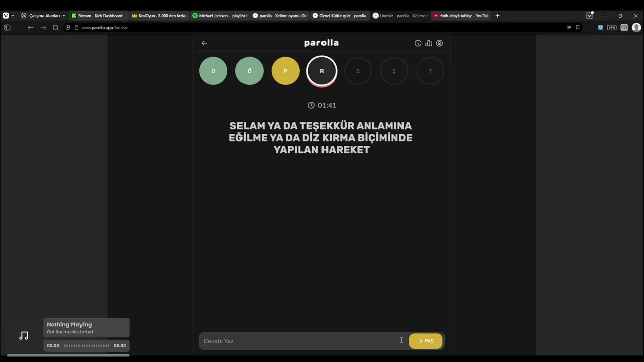Click the Get the music started text
Viewport: 644px width, 362px height.
pyautogui.click(x=70, y=332)
